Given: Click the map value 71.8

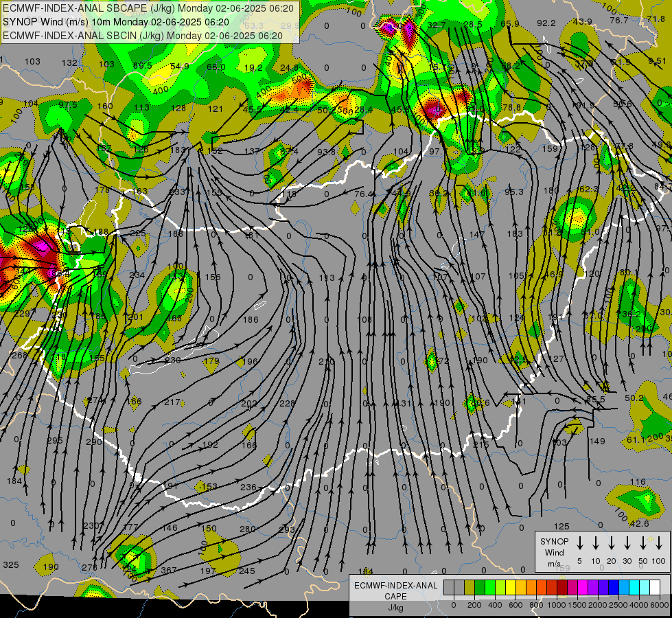Looking at the screenshot, I should pyautogui.click(x=656, y=19).
